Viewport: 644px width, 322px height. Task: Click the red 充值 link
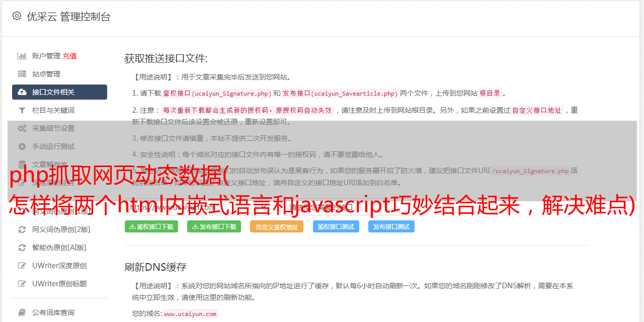coord(69,56)
